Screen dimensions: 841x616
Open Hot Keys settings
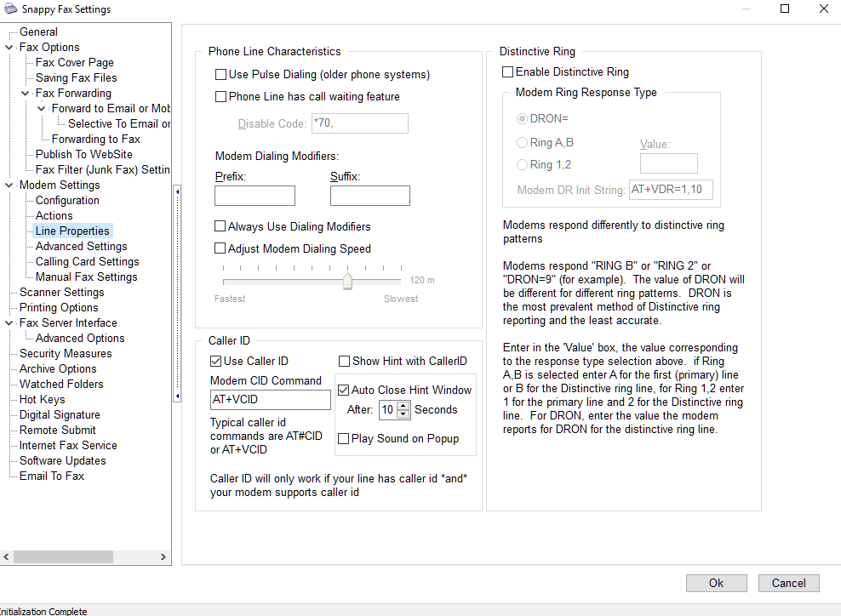click(42, 399)
